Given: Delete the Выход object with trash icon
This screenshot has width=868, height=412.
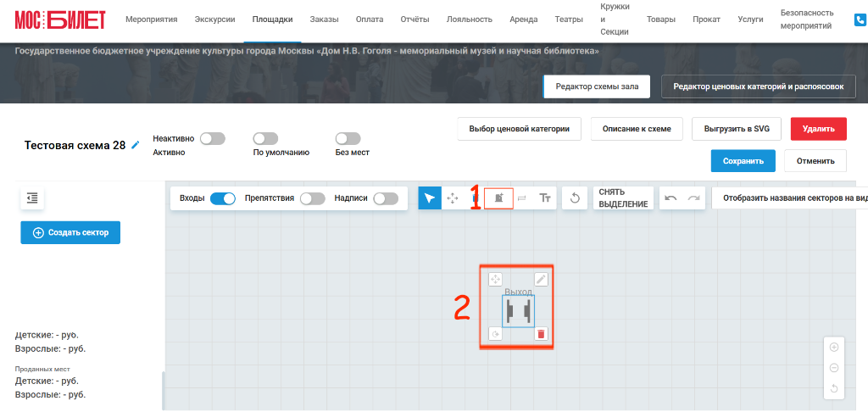Looking at the screenshot, I should (541, 334).
